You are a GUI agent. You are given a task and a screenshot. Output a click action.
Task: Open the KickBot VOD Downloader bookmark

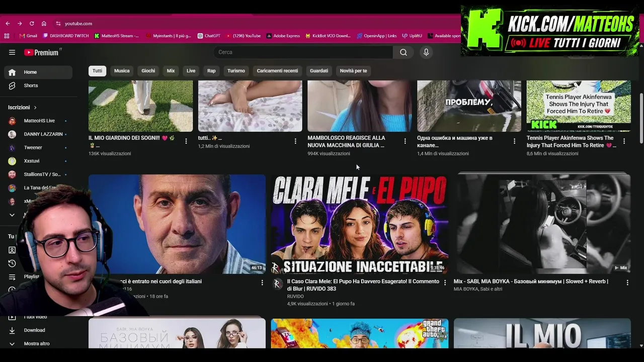[x=328, y=36]
